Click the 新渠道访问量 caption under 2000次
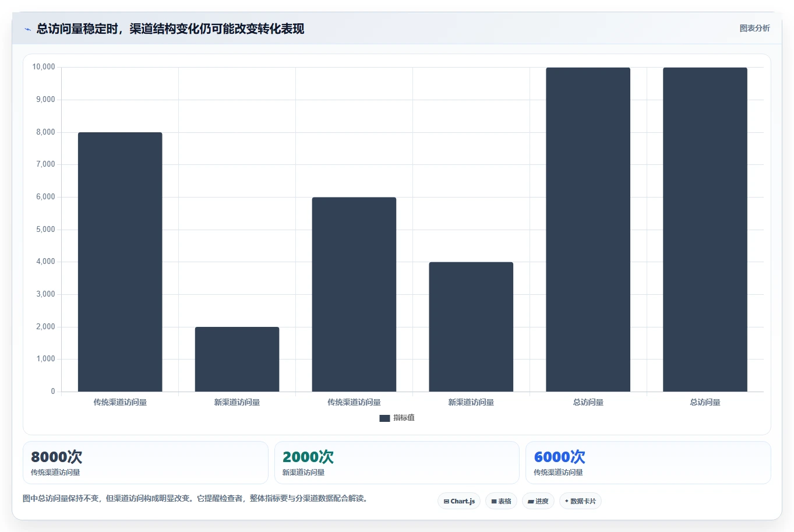Viewport: 794px width, 532px height. click(x=304, y=473)
